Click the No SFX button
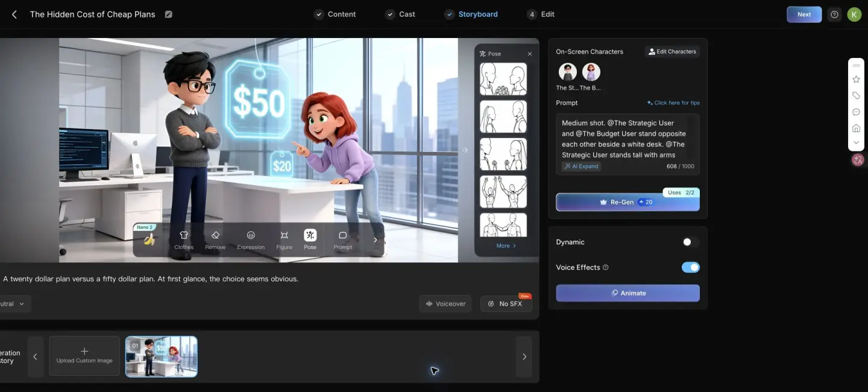The height and width of the screenshot is (392, 868). [x=506, y=304]
